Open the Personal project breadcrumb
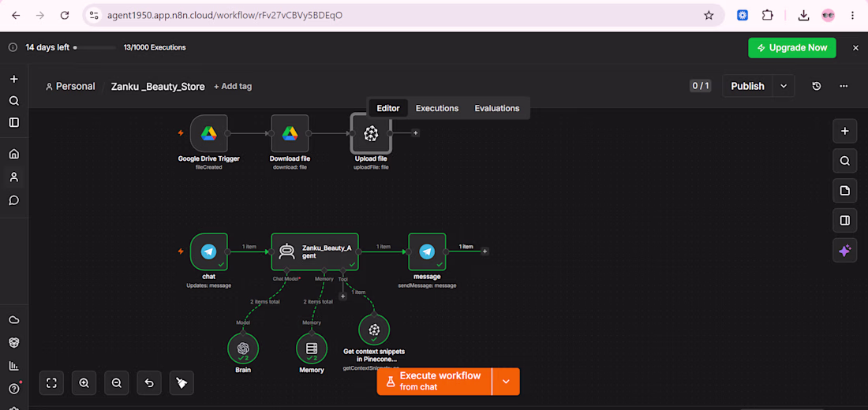The height and width of the screenshot is (410, 868). [x=70, y=86]
